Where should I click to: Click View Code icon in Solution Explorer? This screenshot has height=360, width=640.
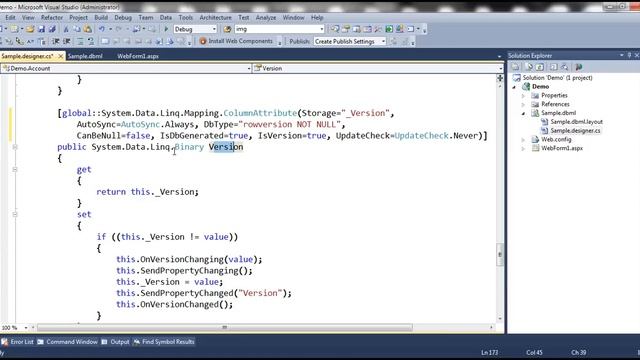(553, 67)
